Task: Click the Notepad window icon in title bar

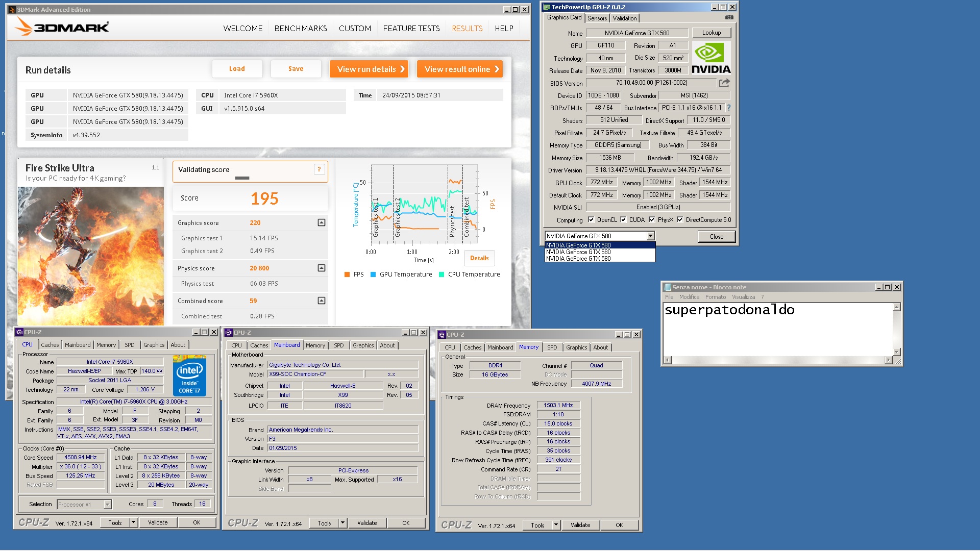Action: point(667,287)
